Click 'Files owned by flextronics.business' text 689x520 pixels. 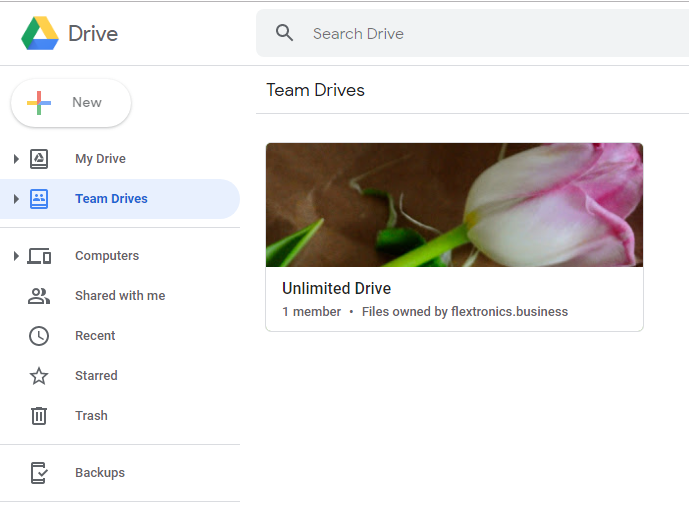click(x=465, y=312)
